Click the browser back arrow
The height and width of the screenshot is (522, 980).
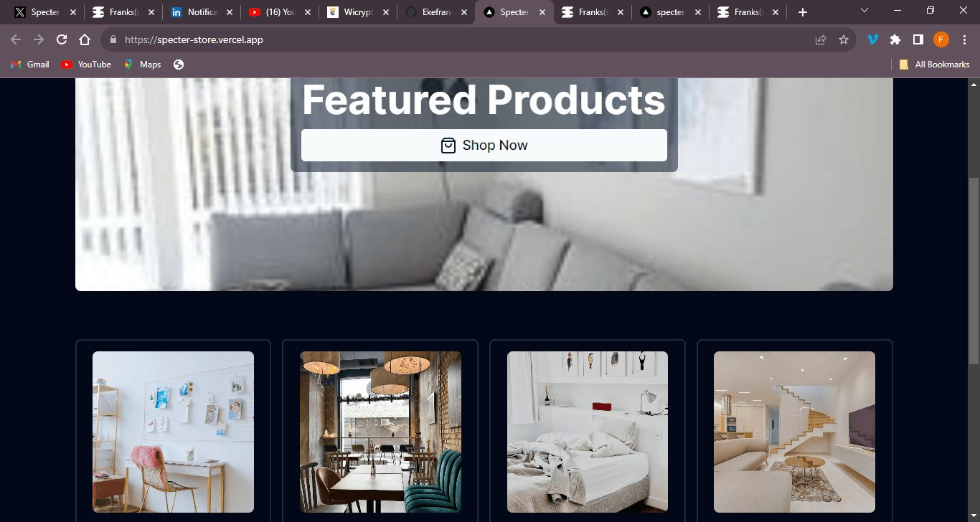click(x=16, y=39)
